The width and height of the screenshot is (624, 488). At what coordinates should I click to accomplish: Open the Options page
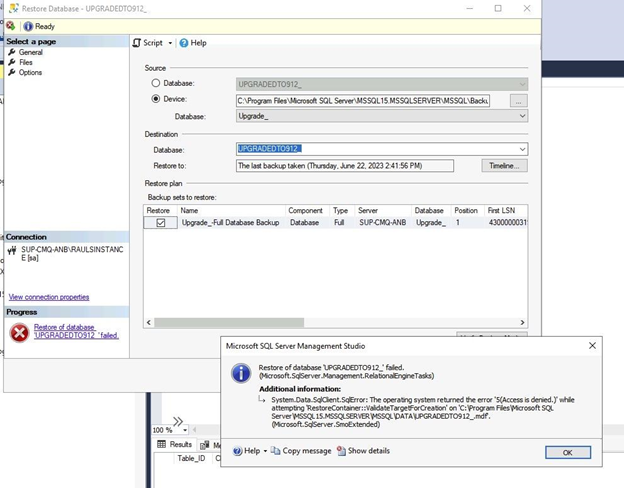[x=30, y=72]
